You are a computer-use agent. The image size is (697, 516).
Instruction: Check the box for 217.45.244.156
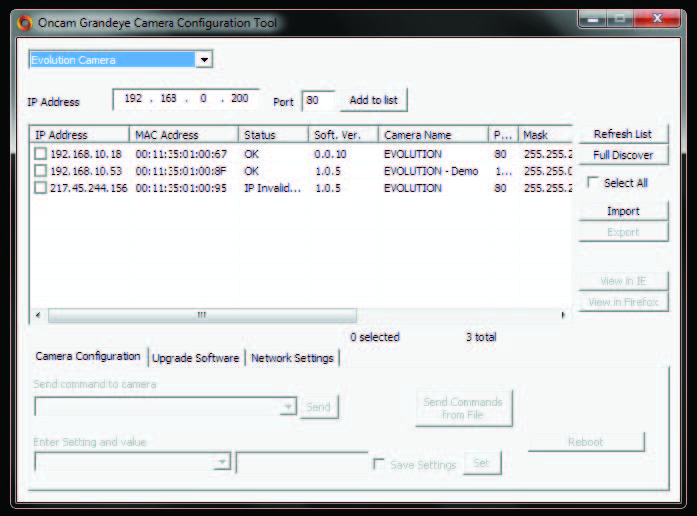click(40, 188)
